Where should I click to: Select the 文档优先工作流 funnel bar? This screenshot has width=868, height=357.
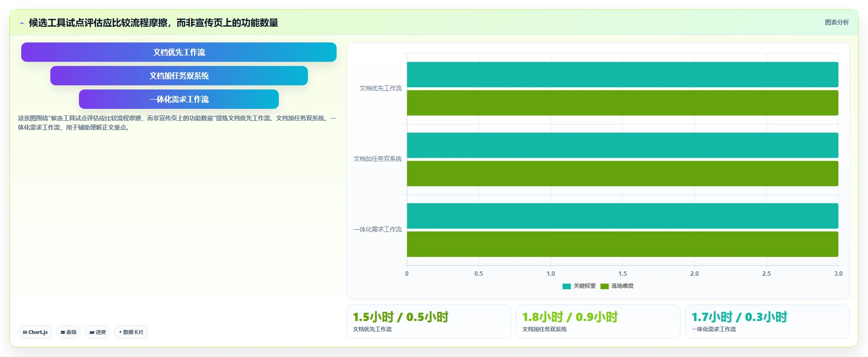click(179, 52)
